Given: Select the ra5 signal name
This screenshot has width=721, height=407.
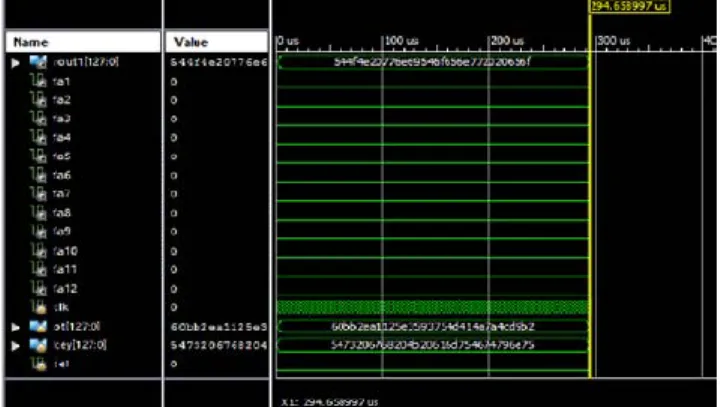Looking at the screenshot, I should click(x=62, y=156).
